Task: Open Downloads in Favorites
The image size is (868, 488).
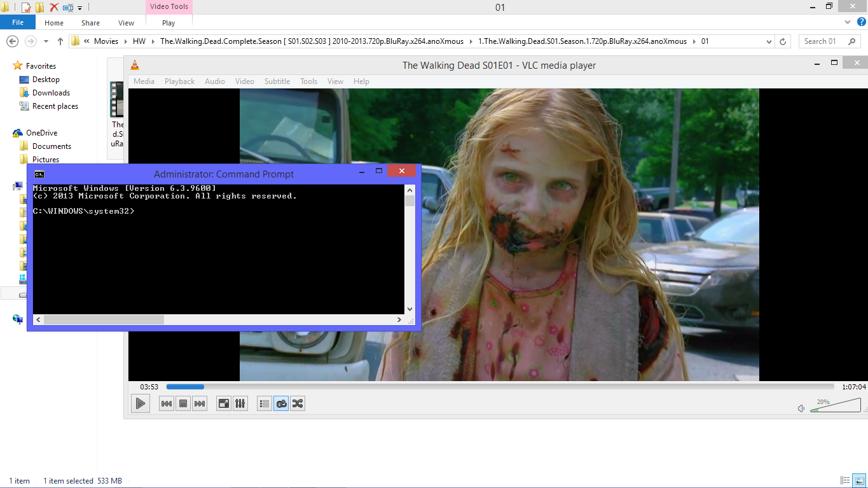Action: 51,93
